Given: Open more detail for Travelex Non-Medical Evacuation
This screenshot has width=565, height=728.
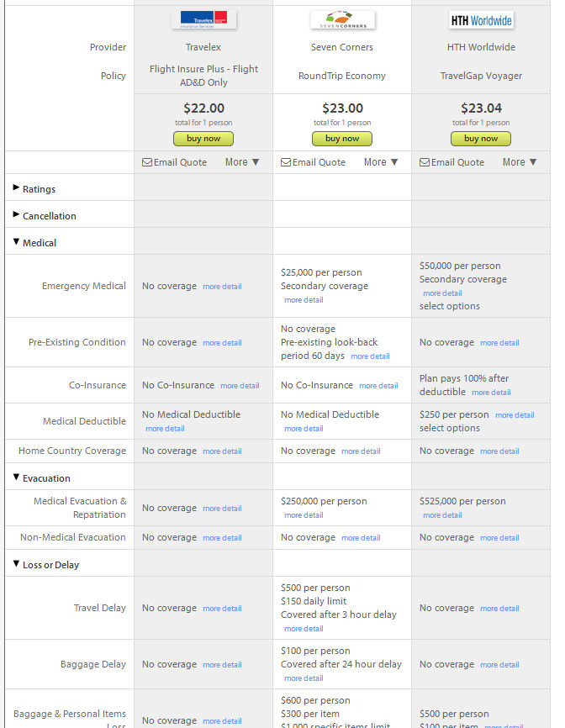Looking at the screenshot, I should coord(222,538).
